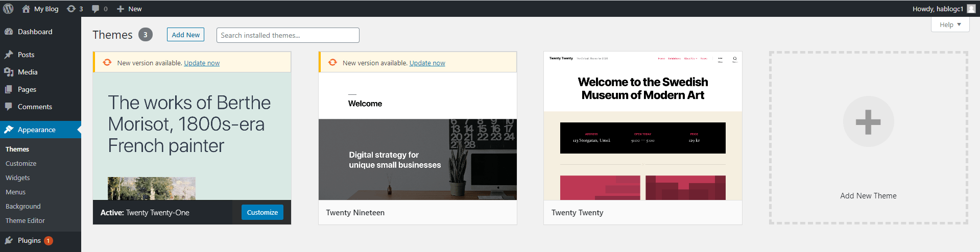Click the Plugins update badge showing 1
This screenshot has height=252, width=980.
click(49, 241)
